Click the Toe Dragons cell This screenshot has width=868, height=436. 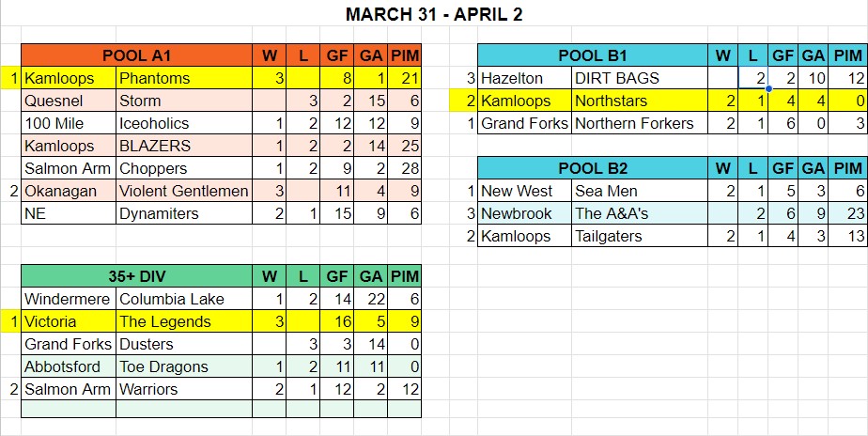(184, 366)
